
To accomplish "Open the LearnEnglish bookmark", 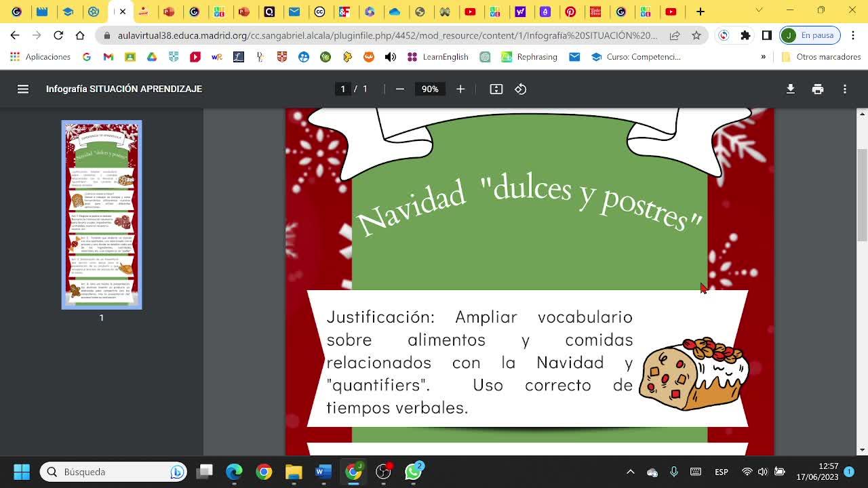I will 438,57.
